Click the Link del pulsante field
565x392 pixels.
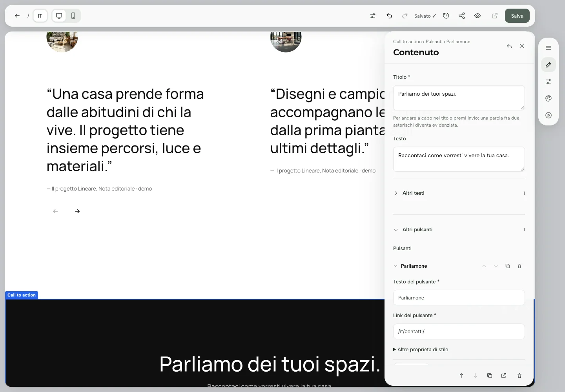tap(459, 331)
